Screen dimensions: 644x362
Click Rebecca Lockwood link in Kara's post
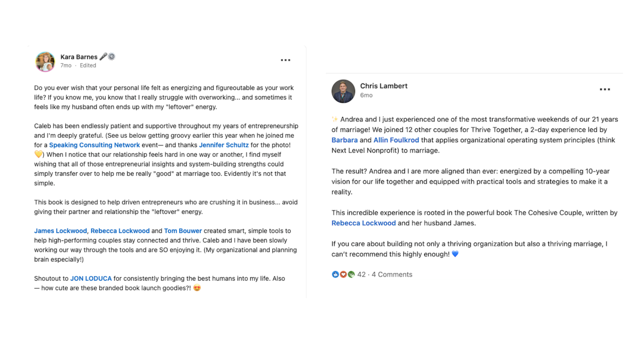[120, 231]
